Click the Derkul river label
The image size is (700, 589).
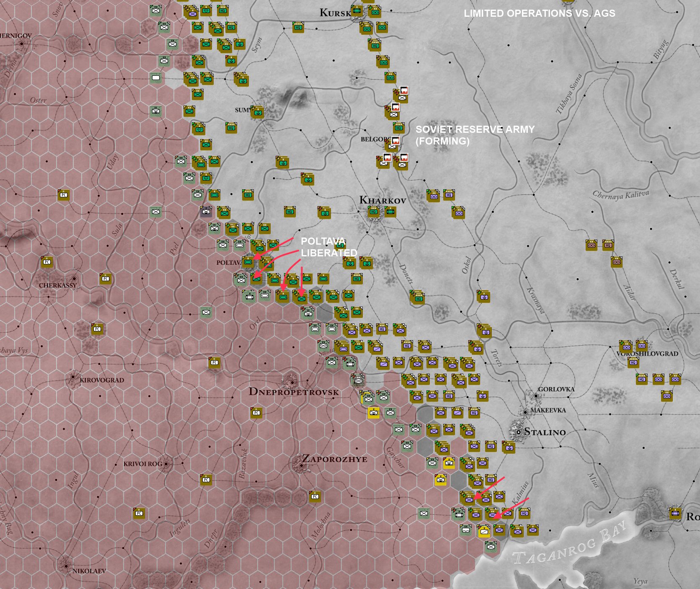(677, 279)
